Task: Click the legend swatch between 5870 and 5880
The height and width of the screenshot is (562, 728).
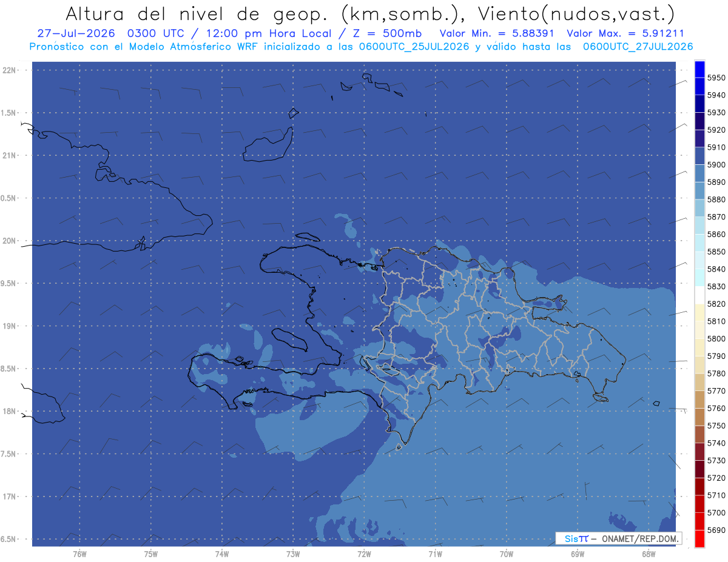Action: coord(699,209)
